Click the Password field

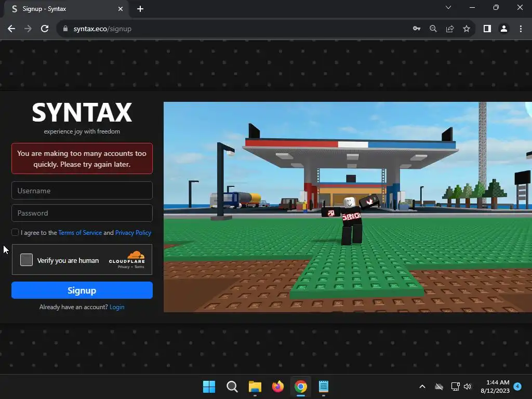82,213
